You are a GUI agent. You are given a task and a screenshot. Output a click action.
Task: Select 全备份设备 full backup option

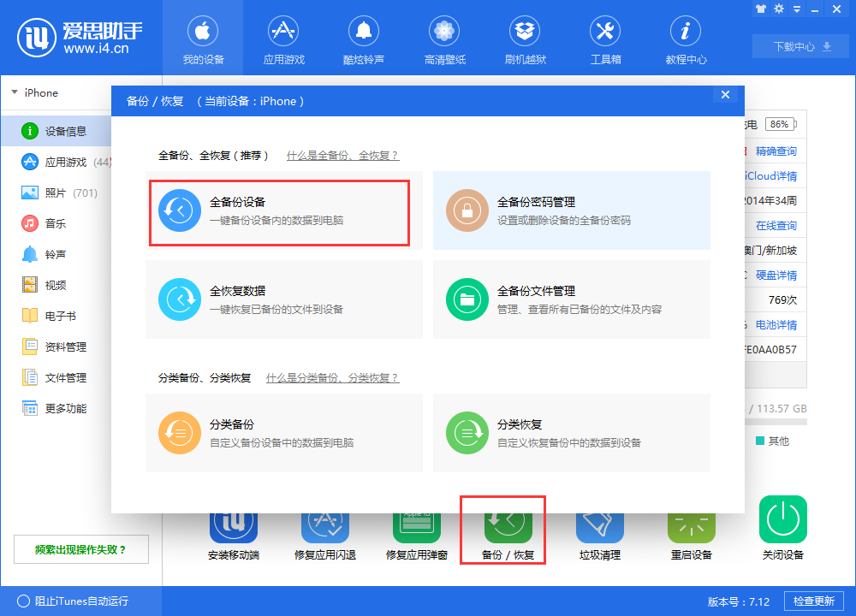point(282,210)
